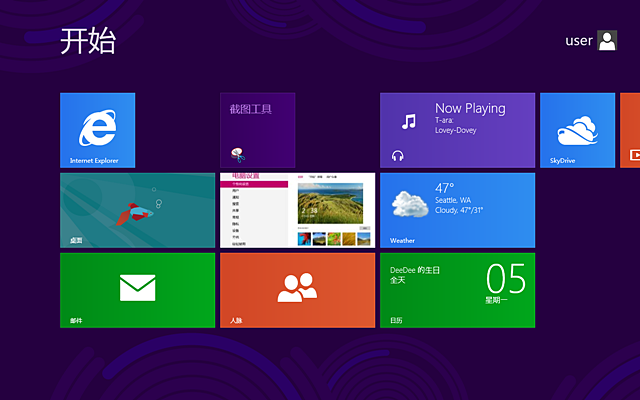
Task: Open the SkyDrive tile
Action: pos(578,130)
